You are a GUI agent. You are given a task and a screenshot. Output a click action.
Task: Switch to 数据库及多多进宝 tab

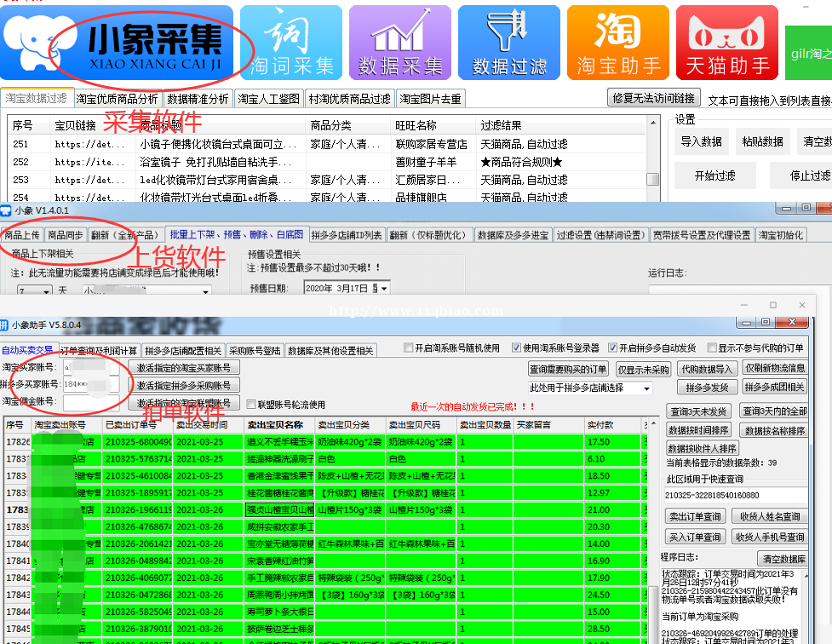[513, 234]
